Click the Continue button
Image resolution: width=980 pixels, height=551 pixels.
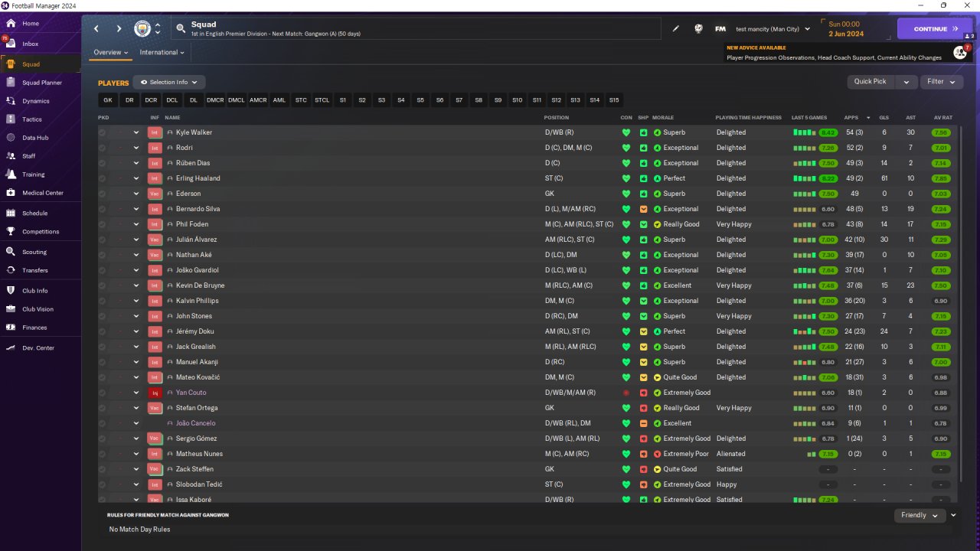click(935, 28)
